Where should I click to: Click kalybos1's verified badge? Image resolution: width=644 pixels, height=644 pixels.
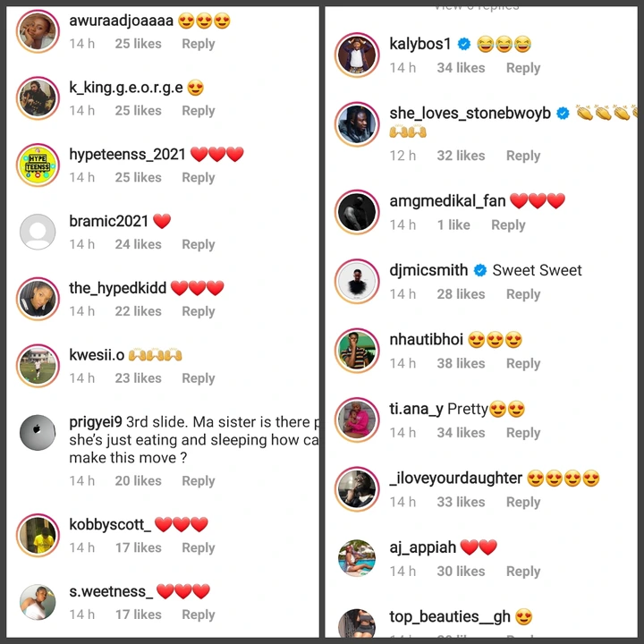tap(464, 44)
